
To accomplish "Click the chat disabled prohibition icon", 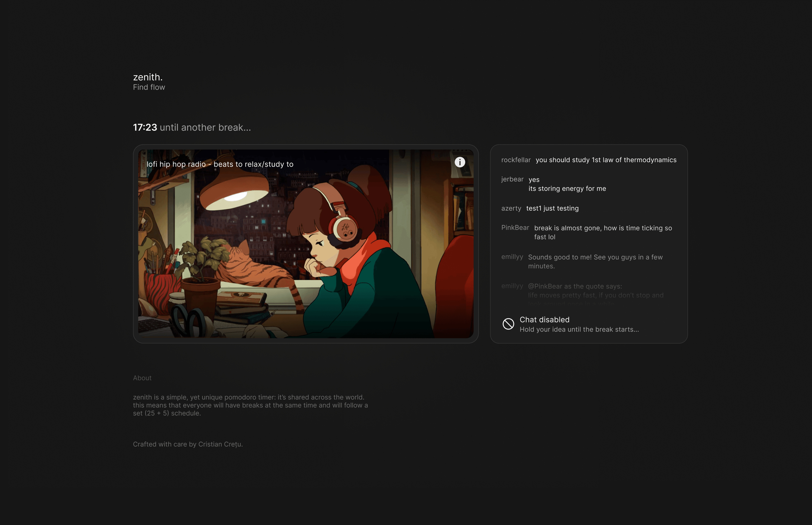I will [x=508, y=324].
